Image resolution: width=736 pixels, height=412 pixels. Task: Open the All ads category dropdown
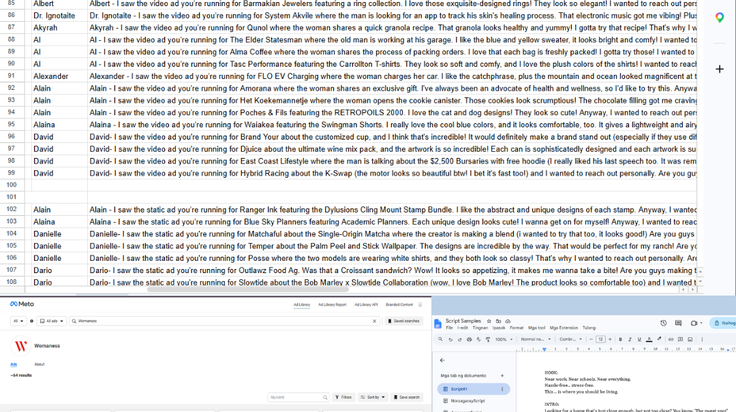(x=52, y=321)
